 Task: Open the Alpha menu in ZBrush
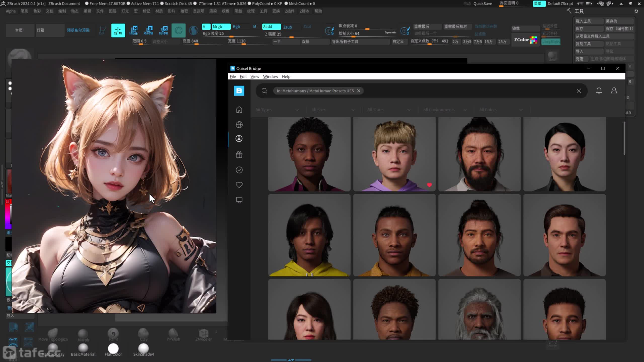tap(11, 11)
